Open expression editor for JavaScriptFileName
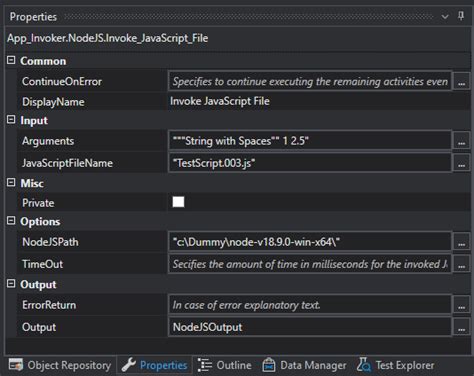This screenshot has width=474, height=376. pos(461,163)
